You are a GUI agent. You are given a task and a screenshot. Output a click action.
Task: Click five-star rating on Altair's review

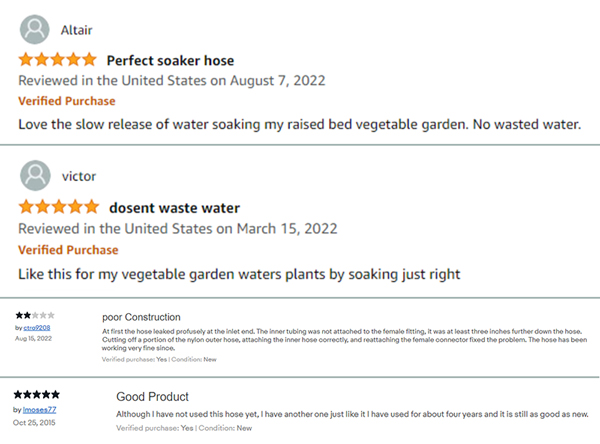[57, 60]
